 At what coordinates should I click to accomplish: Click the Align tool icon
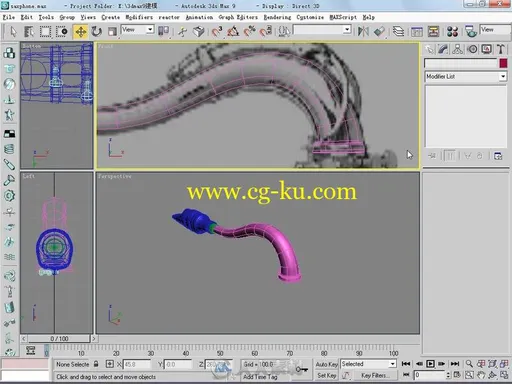coord(379,32)
